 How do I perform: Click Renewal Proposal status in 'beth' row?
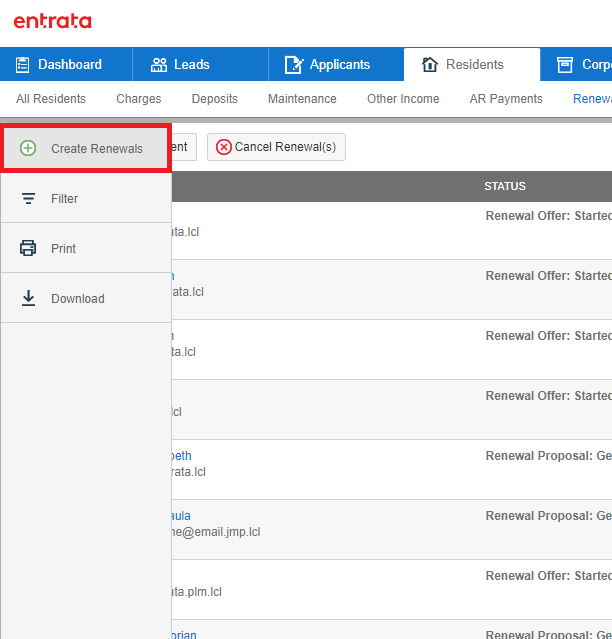[548, 456]
